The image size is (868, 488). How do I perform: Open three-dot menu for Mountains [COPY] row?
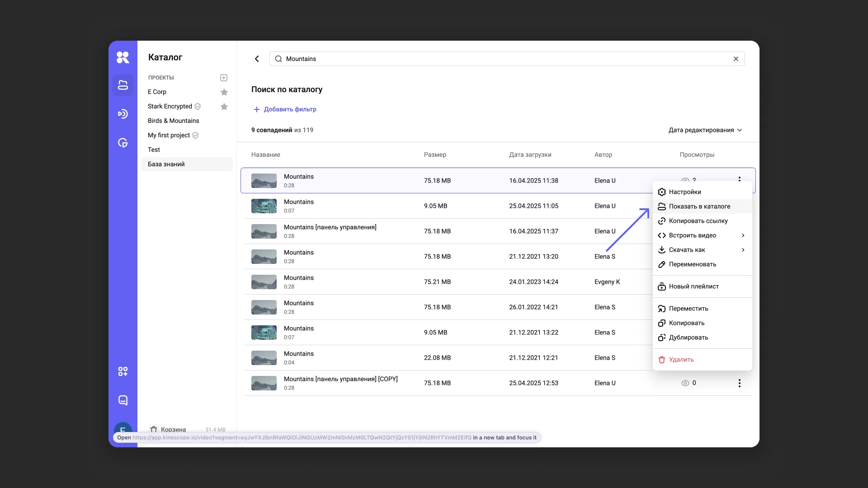[x=739, y=383]
